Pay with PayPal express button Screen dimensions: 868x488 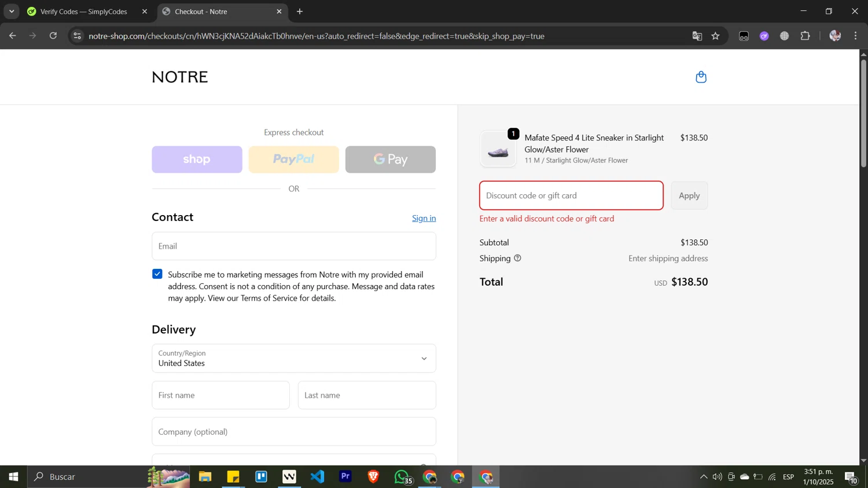(x=293, y=160)
